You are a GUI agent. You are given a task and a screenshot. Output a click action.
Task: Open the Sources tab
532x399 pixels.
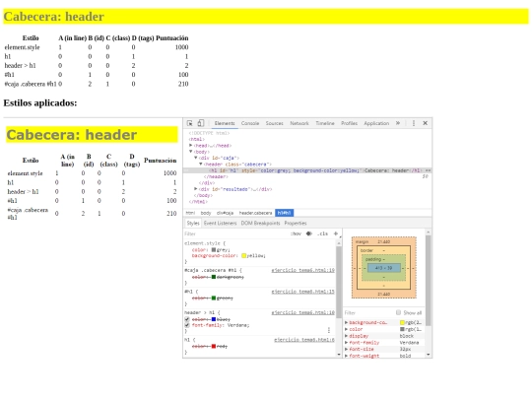tap(274, 123)
